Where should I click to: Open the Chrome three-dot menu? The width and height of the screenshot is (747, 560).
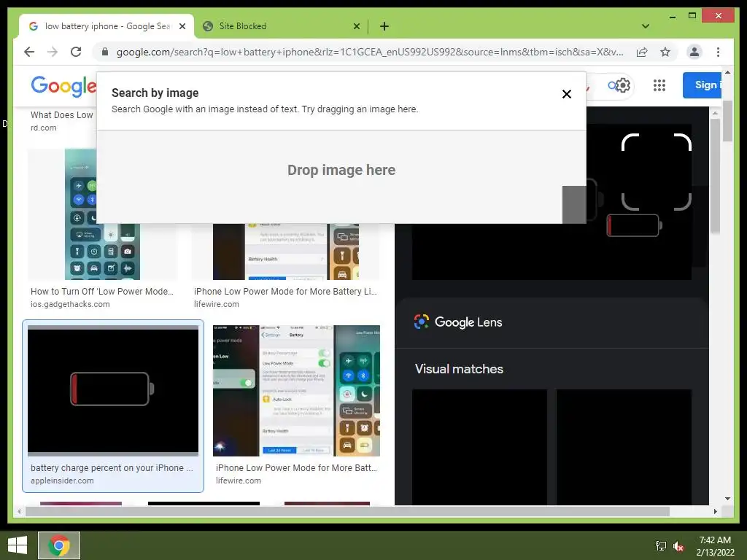click(718, 52)
